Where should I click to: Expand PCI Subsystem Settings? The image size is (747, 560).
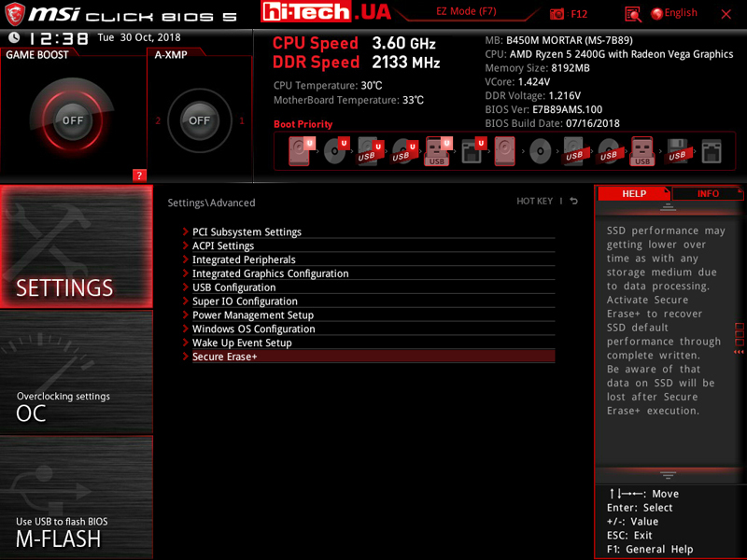click(247, 231)
